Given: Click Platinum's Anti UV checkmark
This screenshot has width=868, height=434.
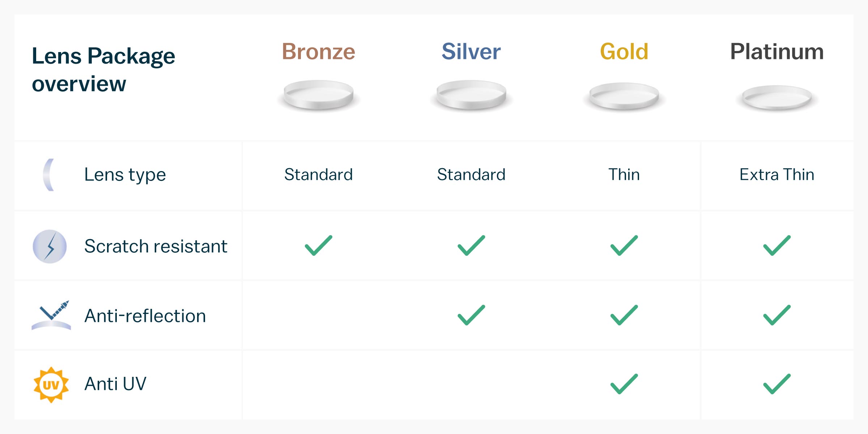Looking at the screenshot, I should coord(777,384).
